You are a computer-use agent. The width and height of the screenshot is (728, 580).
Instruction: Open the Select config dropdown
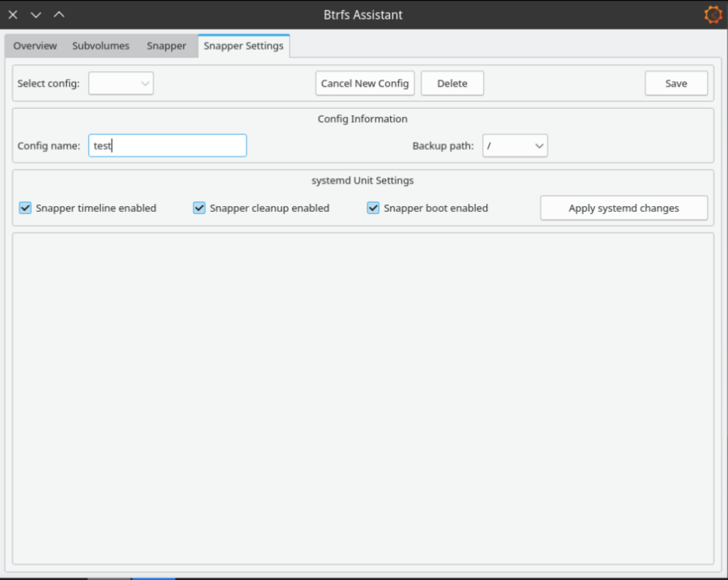tap(121, 84)
